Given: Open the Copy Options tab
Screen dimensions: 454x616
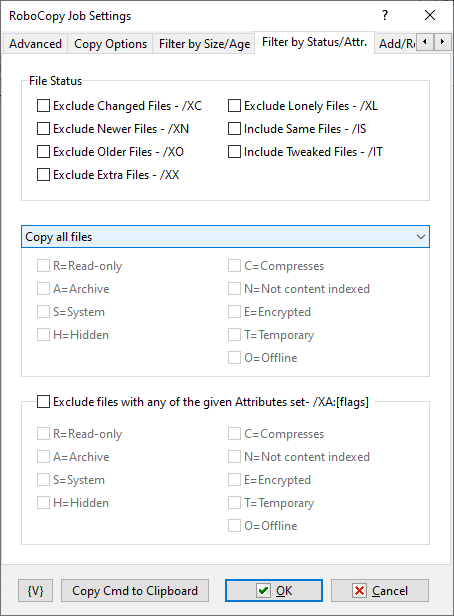Looking at the screenshot, I should (x=110, y=44).
